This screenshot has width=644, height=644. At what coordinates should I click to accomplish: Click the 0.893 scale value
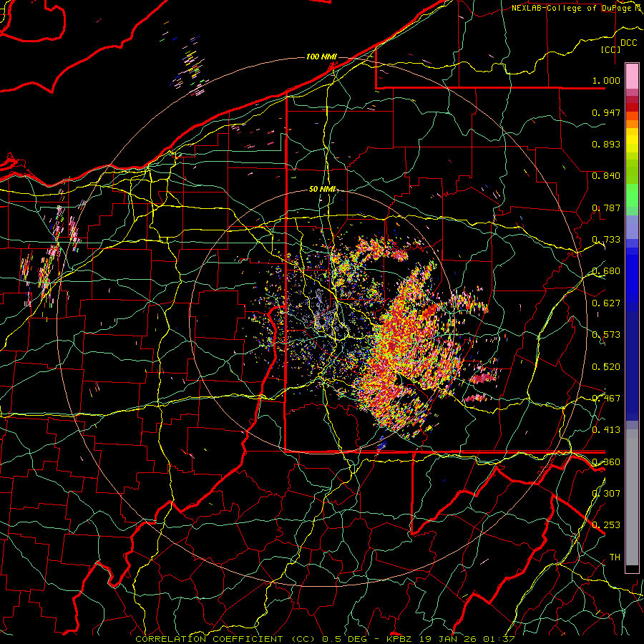click(x=606, y=144)
